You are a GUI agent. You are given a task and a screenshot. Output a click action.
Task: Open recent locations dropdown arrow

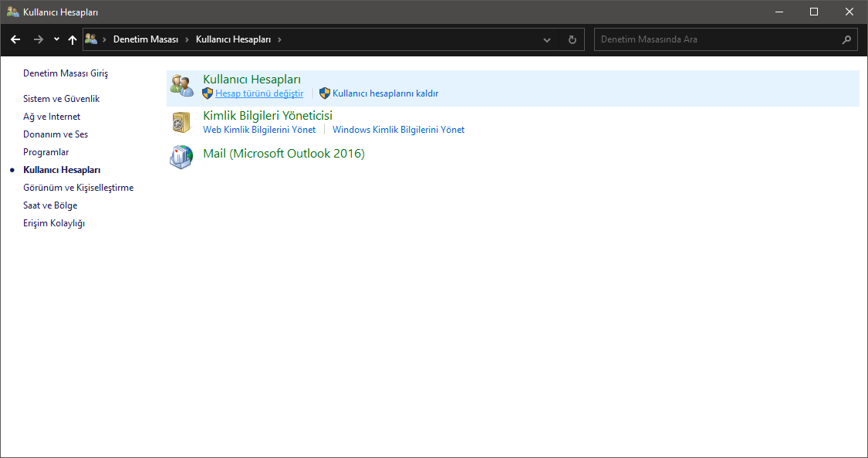pos(56,39)
